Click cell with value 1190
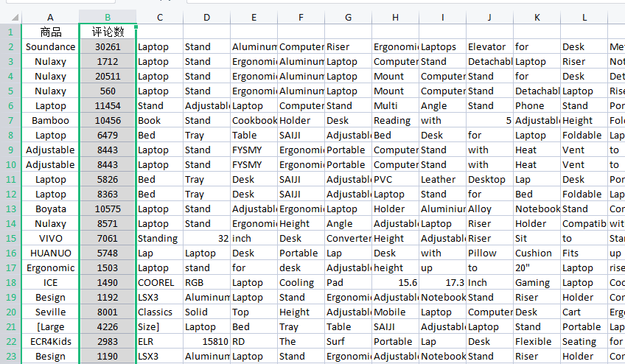 click(x=108, y=357)
